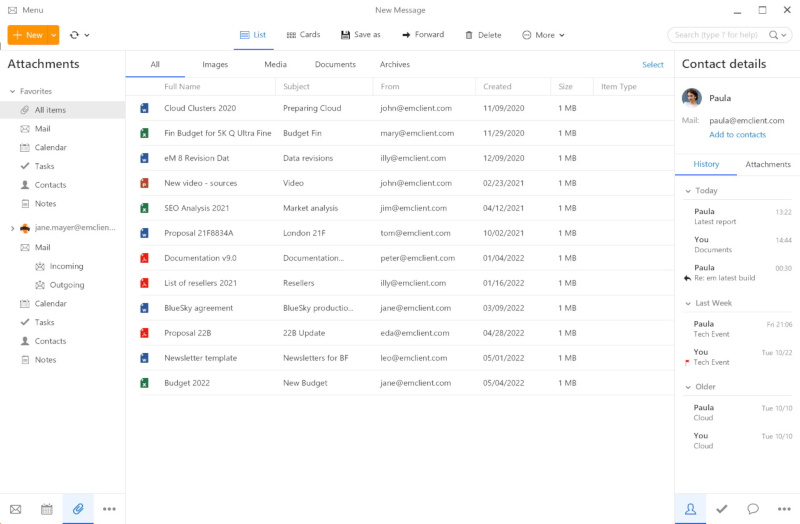
Task: Show contact details person icon in right bottom bar
Action: (690, 509)
